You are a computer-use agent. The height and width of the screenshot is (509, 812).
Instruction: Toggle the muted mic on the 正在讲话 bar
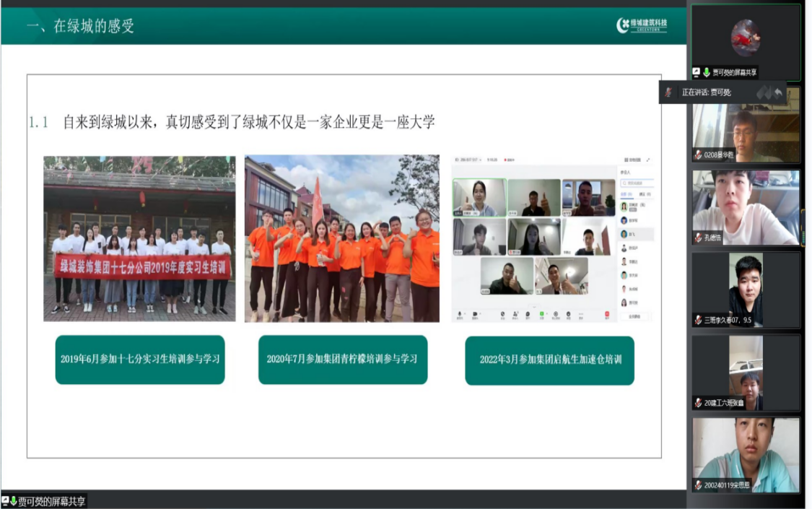669,92
